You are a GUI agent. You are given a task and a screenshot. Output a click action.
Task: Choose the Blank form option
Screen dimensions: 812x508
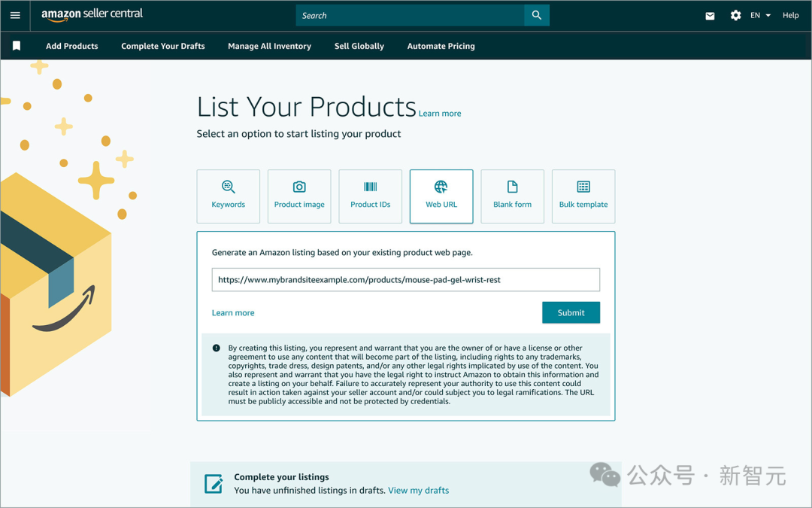click(x=512, y=196)
